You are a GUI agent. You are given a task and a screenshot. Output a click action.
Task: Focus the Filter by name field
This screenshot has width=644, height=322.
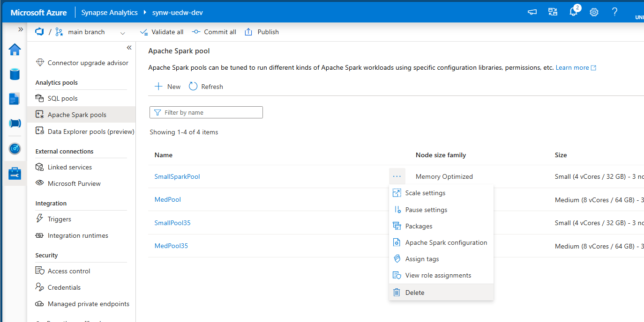coord(206,112)
